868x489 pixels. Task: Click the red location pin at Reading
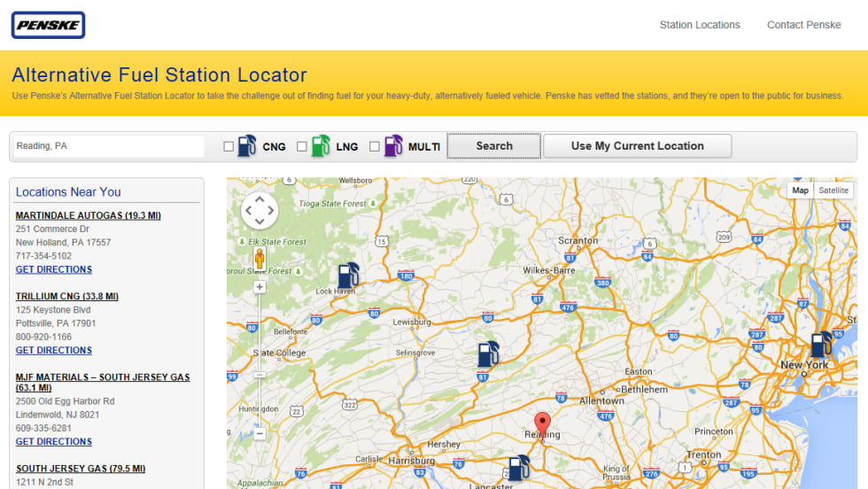pos(542,423)
